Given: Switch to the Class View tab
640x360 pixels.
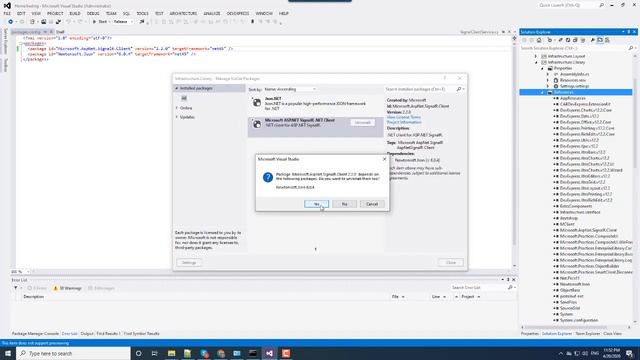Looking at the screenshot, I should click(612, 334).
